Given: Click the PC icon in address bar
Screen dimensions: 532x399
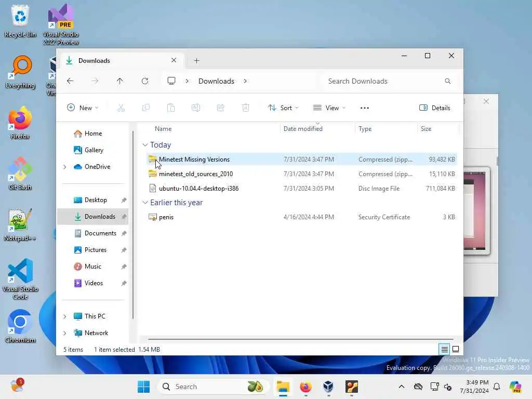Looking at the screenshot, I should click(x=171, y=81).
